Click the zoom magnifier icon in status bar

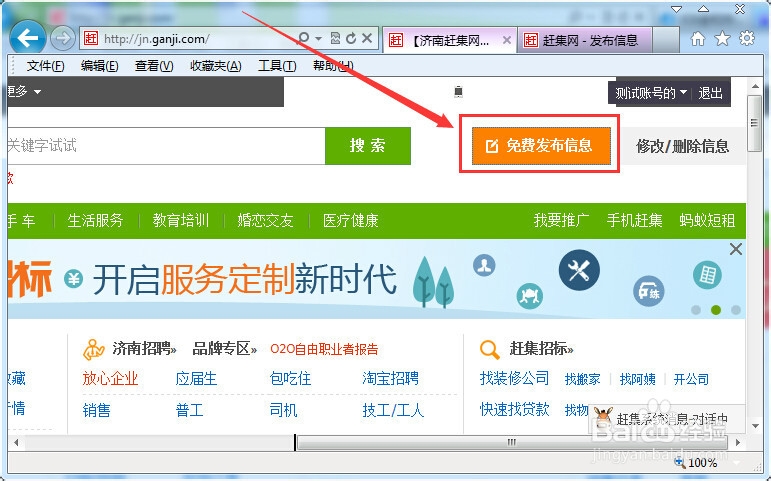tap(680, 462)
